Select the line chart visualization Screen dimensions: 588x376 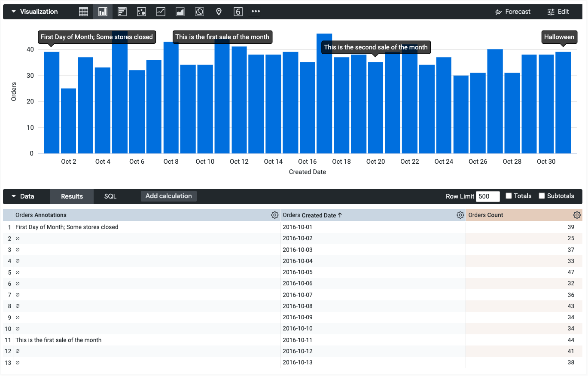click(x=161, y=12)
